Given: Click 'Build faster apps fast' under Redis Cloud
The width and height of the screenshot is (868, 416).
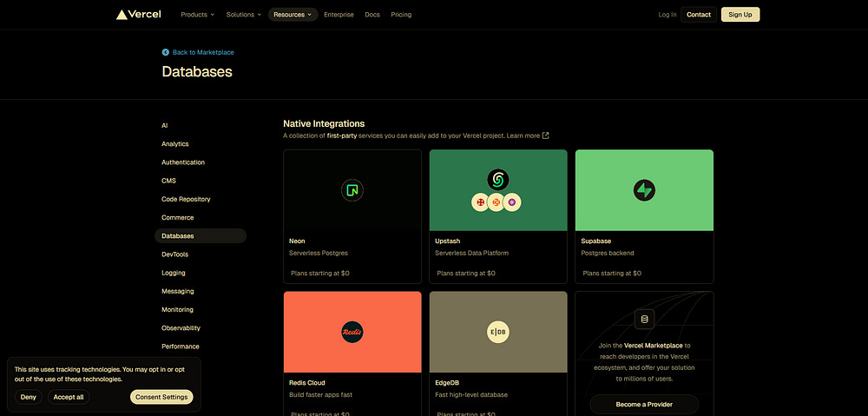Looking at the screenshot, I should click(x=320, y=395).
